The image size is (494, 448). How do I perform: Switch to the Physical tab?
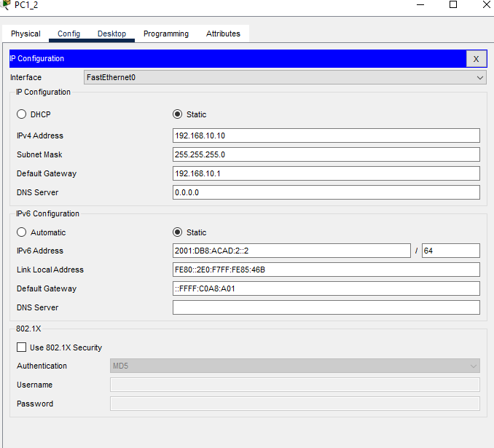[26, 34]
